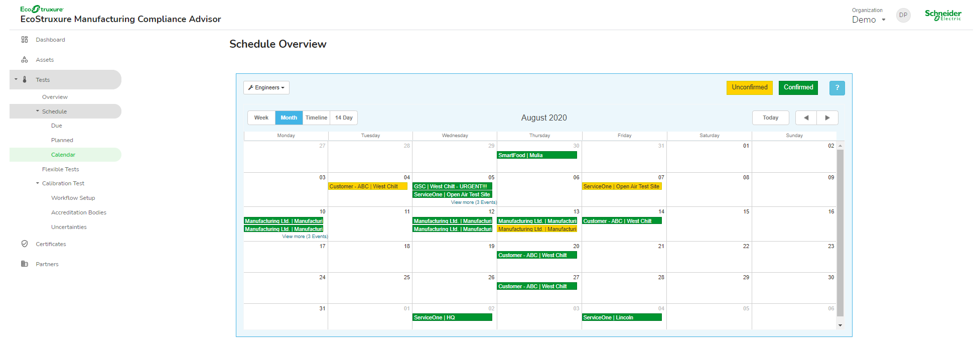Toggle the Confirmed filter
This screenshot has height=344, width=980.
[x=798, y=87]
